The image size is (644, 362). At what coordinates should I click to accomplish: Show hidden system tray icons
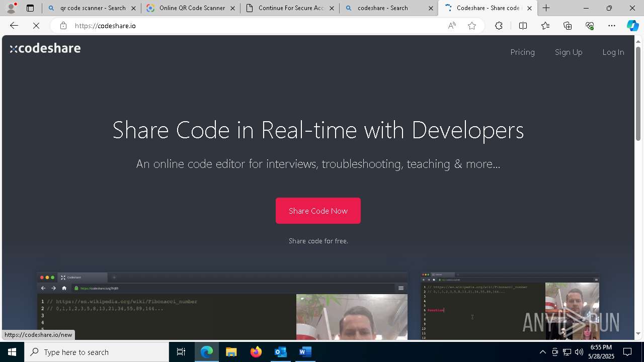[542, 352]
